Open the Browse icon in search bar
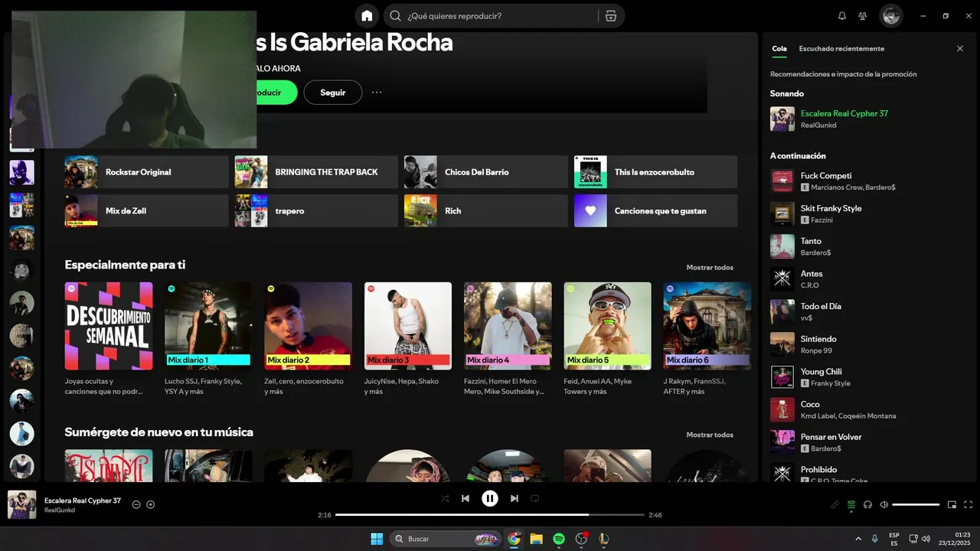This screenshot has width=980, height=551. (610, 15)
